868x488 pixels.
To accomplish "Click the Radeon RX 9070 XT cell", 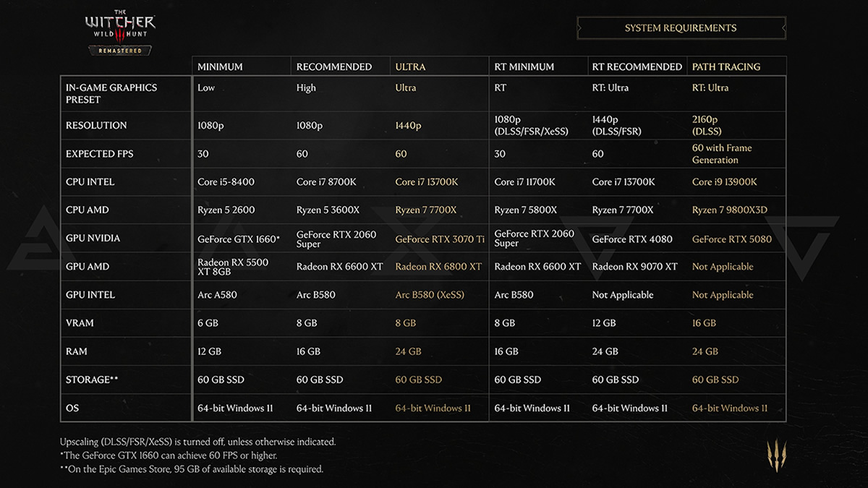I will [635, 266].
